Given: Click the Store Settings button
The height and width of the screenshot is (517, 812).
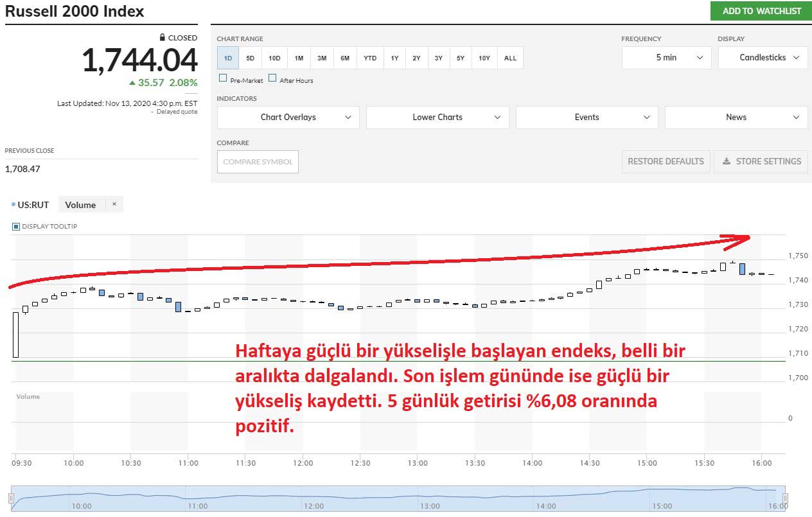Looking at the screenshot, I should [x=761, y=162].
